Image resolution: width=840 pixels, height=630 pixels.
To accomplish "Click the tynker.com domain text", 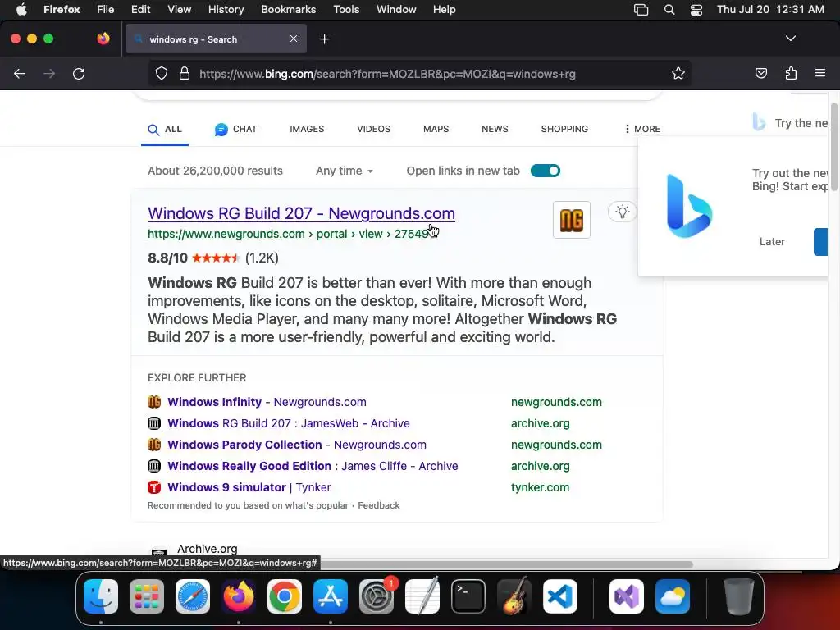I will pos(540,487).
